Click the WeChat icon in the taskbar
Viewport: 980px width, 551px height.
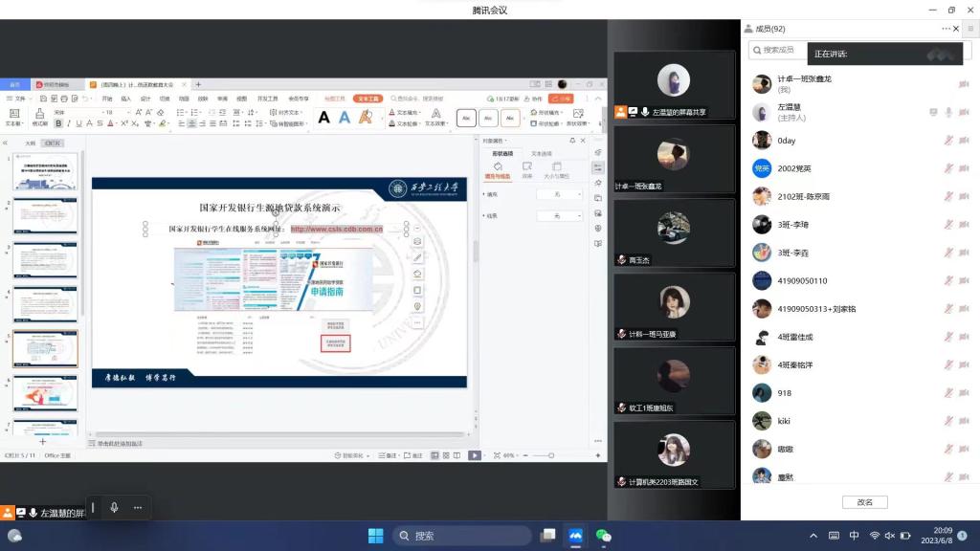click(603, 536)
